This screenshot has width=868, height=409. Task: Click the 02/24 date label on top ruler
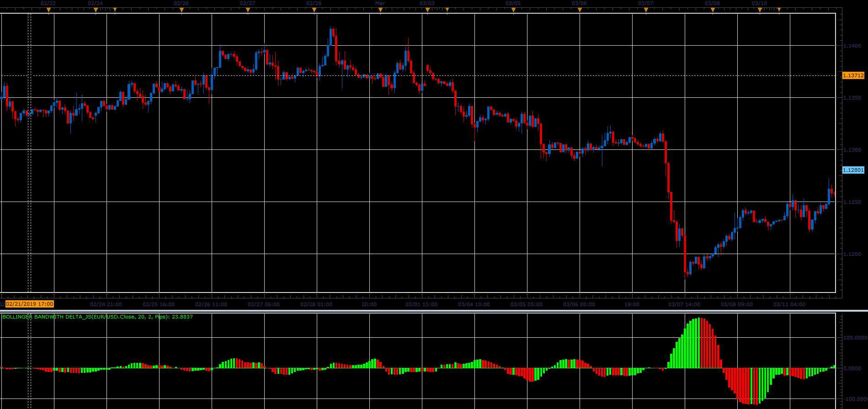pyautogui.click(x=95, y=3)
